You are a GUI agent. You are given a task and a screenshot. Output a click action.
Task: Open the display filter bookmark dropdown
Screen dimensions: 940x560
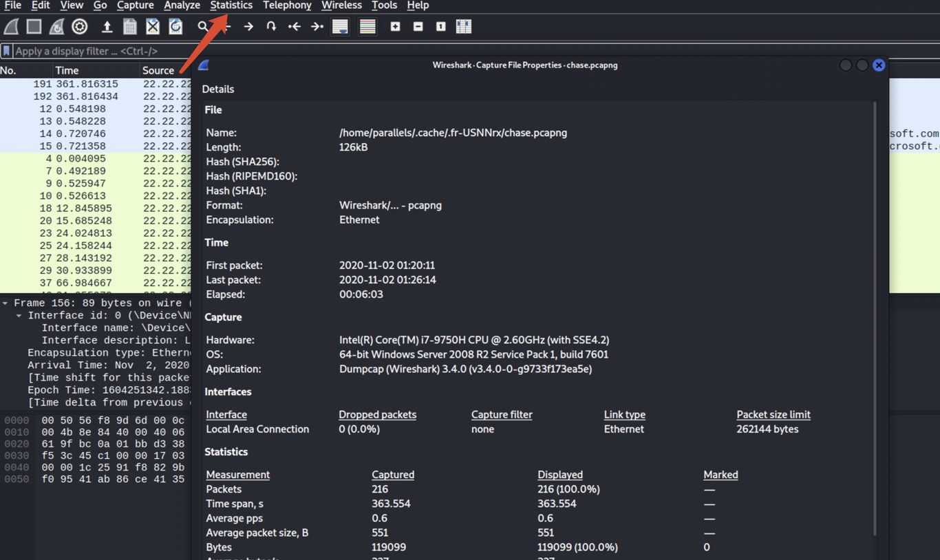pos(6,51)
